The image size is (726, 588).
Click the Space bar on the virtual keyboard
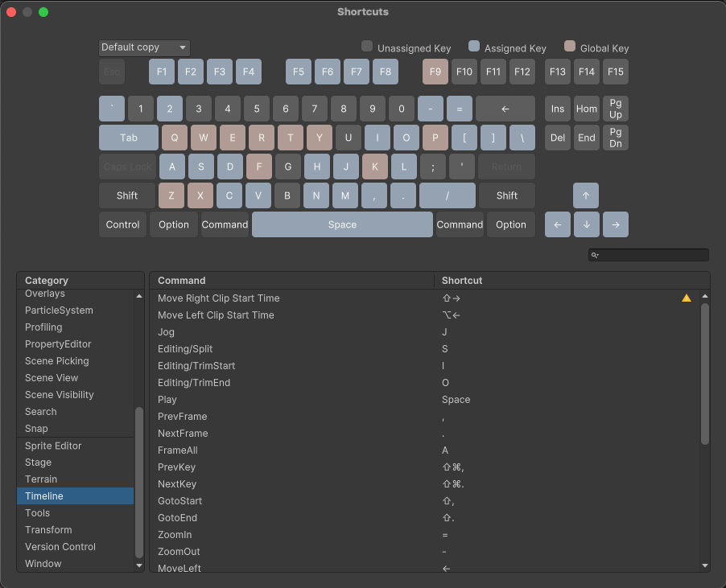341,224
